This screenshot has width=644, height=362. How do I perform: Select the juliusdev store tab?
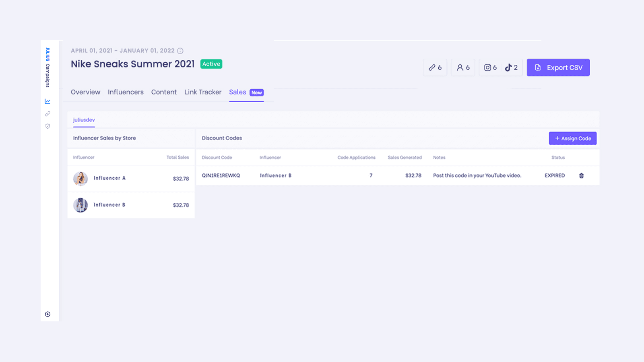coord(84,120)
